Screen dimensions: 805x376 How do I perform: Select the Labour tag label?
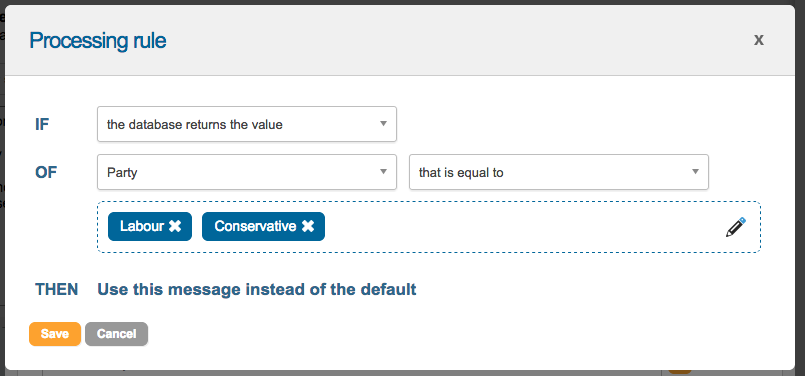coord(142,227)
